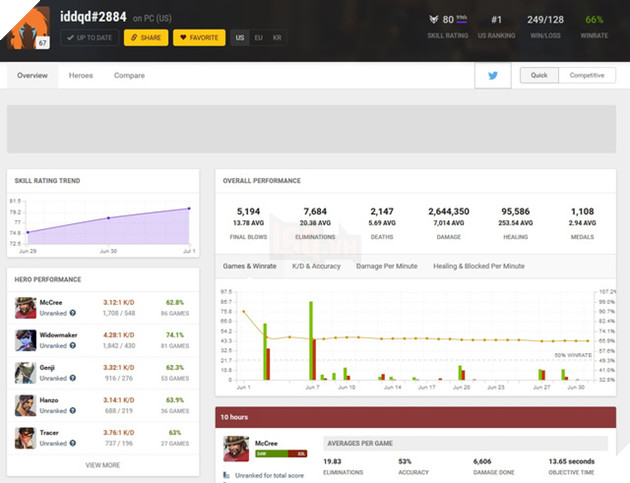Click the Twitter bird icon button

493,76
